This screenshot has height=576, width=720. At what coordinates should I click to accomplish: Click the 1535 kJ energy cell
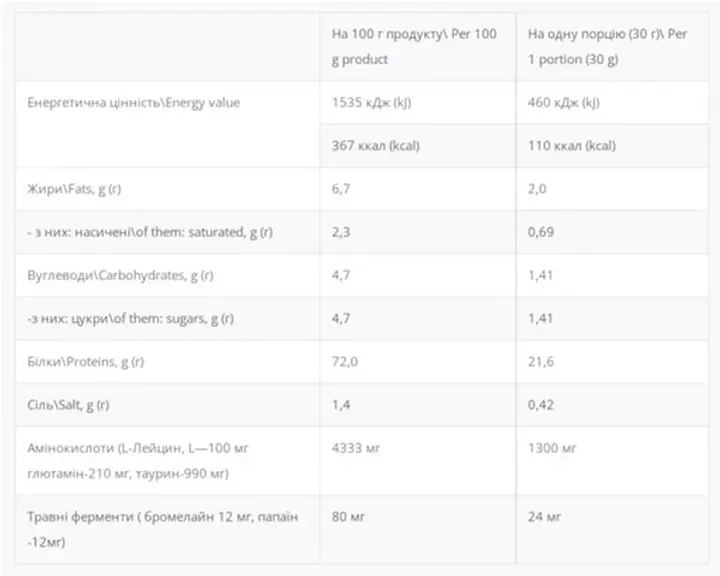[371, 102]
